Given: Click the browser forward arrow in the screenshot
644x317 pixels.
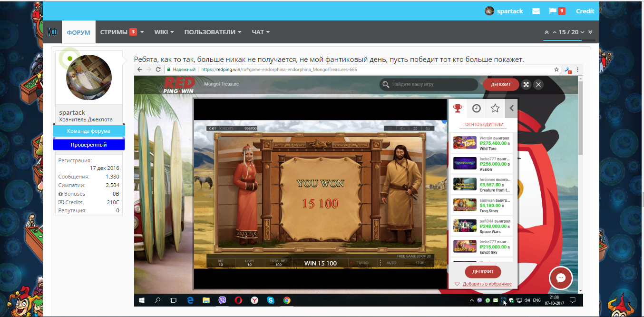Looking at the screenshot, I should 149,69.
